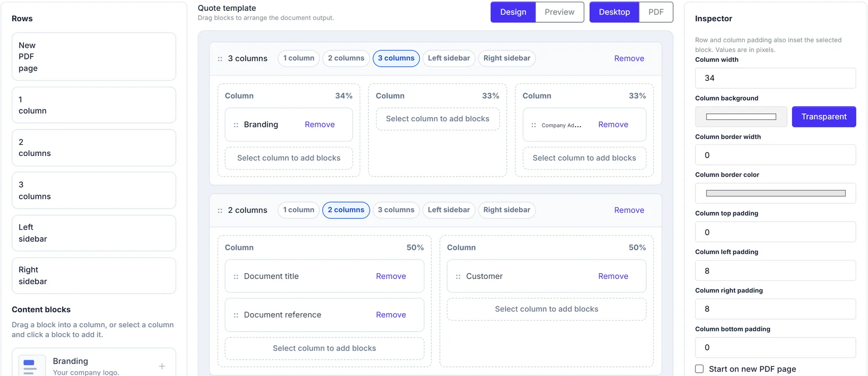The width and height of the screenshot is (868, 376).
Task: Choose 3 columns layout in the first row
Action: pos(396,59)
